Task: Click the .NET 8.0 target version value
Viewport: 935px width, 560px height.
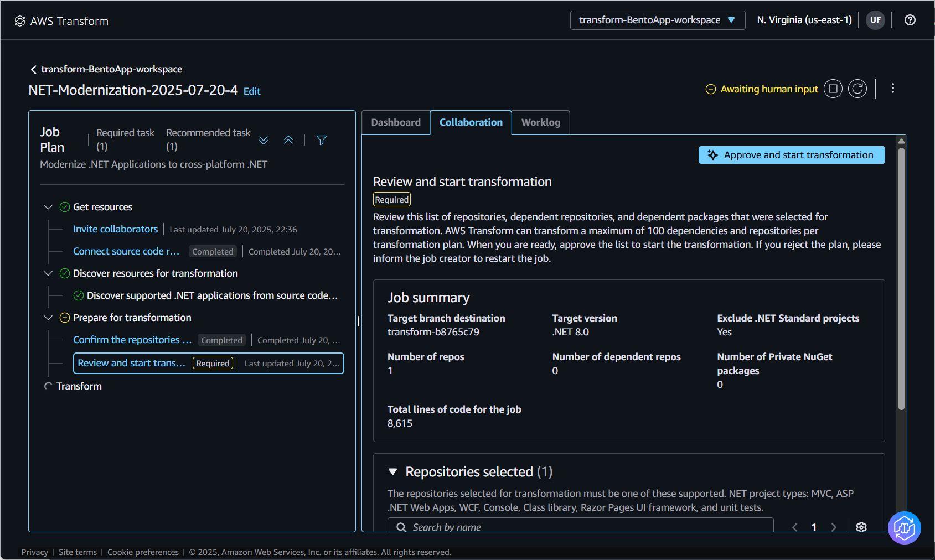Action: click(x=571, y=332)
